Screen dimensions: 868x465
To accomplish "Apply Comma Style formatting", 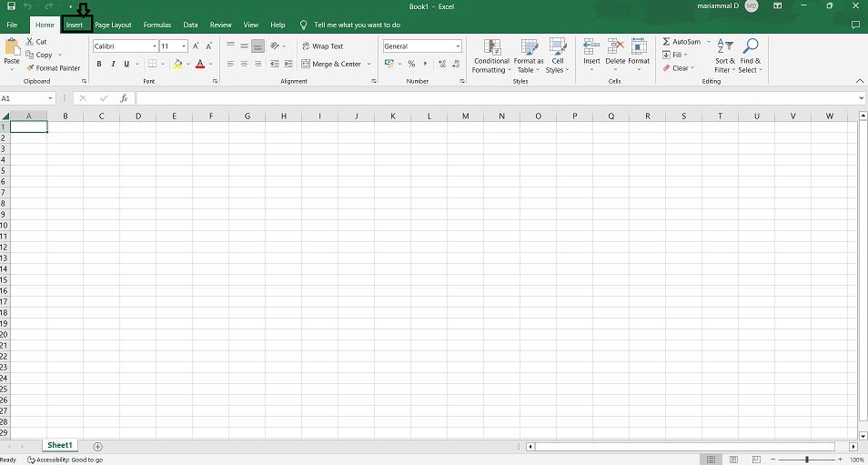I will [425, 65].
